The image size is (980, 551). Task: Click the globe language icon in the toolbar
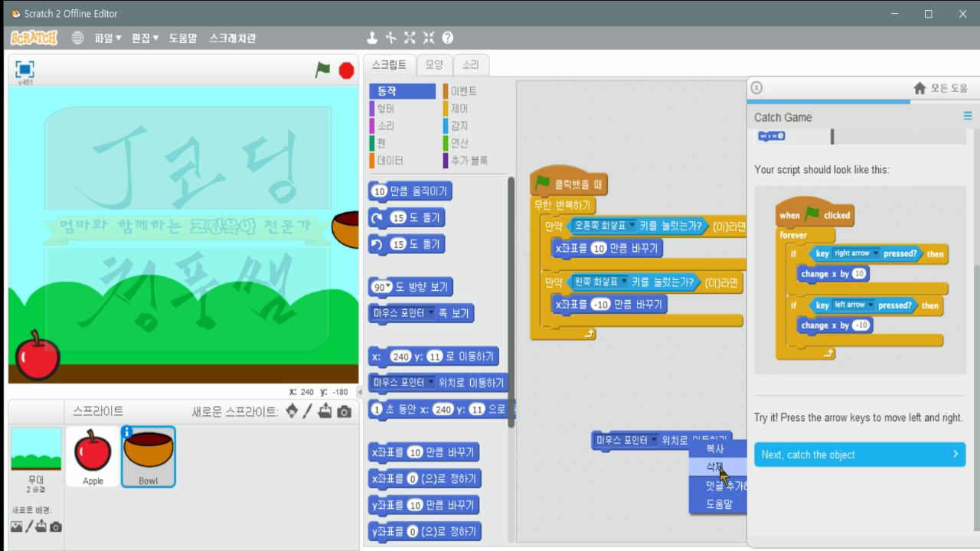click(x=77, y=37)
